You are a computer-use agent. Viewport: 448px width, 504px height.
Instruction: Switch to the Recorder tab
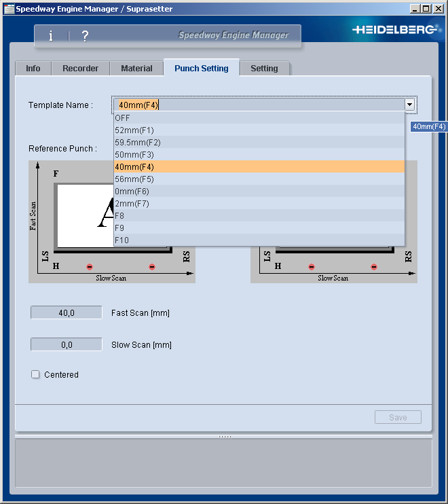pos(80,69)
